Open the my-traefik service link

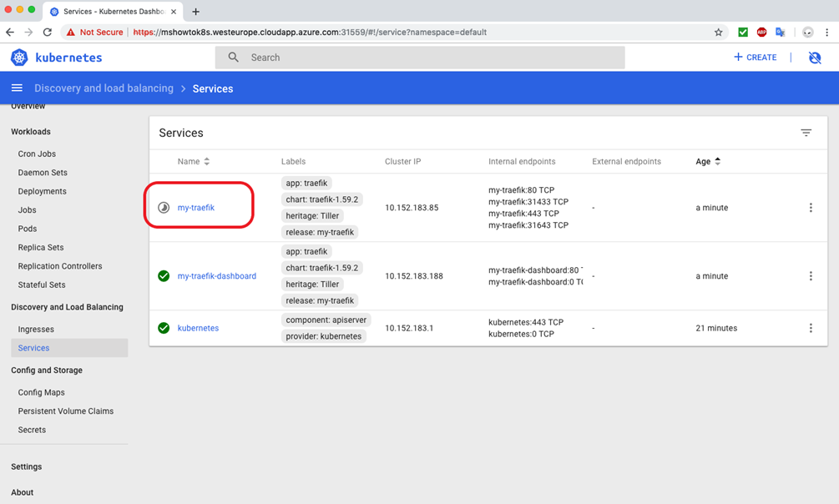[196, 208]
